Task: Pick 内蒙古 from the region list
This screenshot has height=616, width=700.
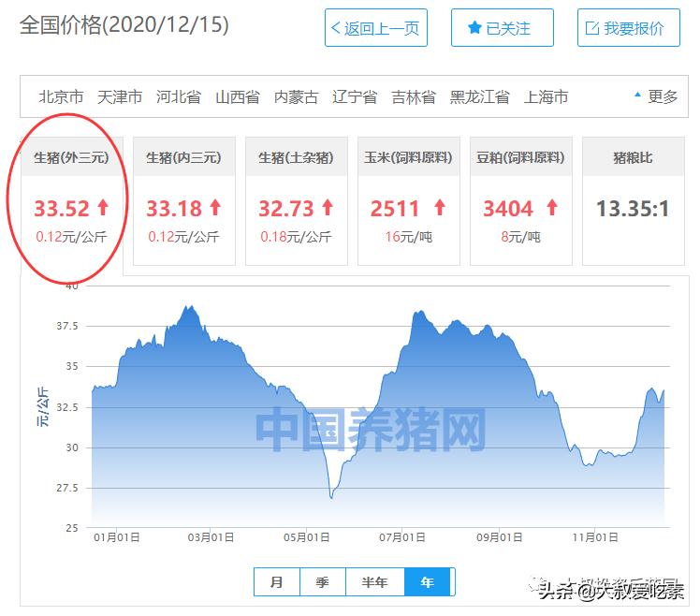Action: (x=296, y=96)
